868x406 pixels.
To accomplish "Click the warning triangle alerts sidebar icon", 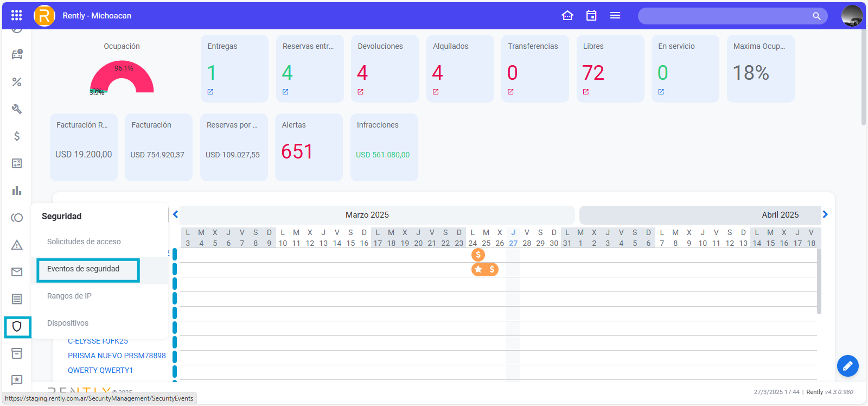I will (17, 245).
